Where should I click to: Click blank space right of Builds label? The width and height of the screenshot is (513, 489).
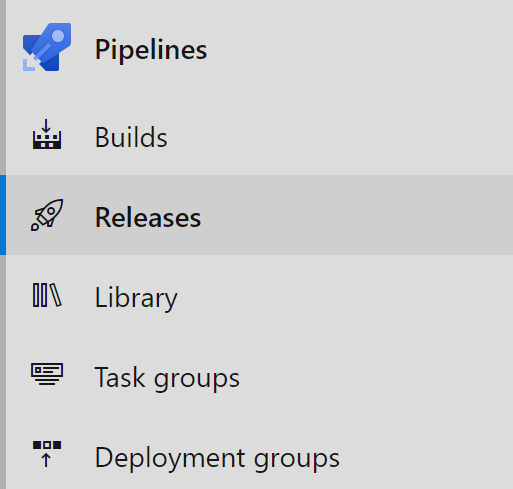point(340,135)
